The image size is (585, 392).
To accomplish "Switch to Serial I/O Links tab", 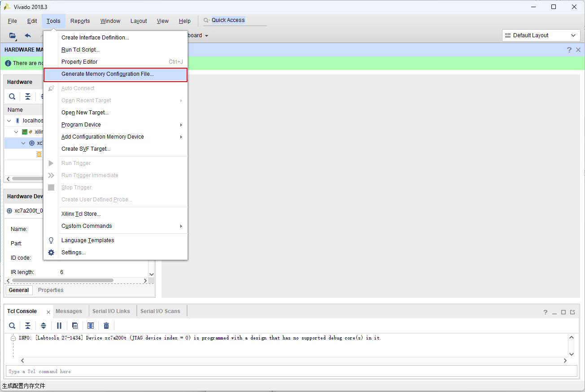I will (x=111, y=311).
